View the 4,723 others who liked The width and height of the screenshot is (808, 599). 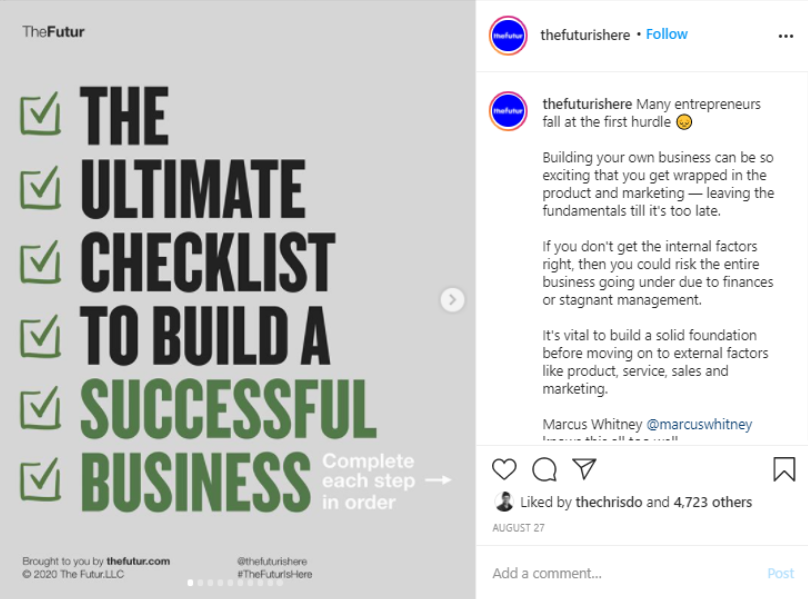pos(712,502)
